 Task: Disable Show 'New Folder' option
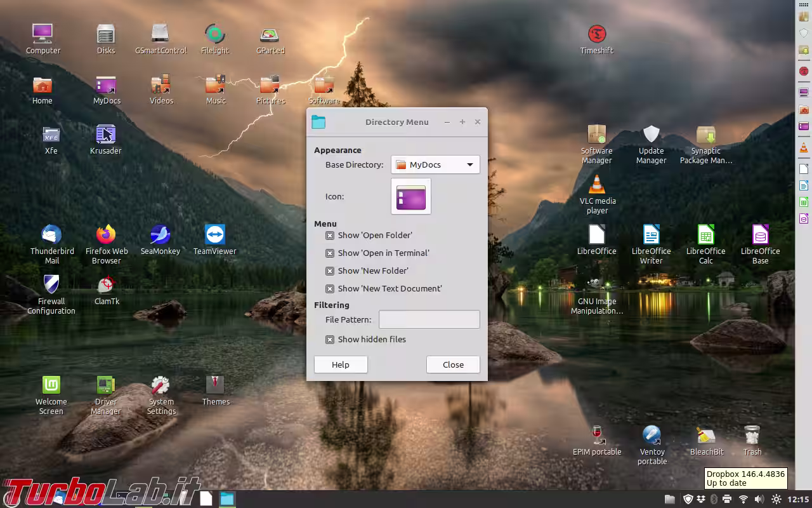pyautogui.click(x=330, y=271)
